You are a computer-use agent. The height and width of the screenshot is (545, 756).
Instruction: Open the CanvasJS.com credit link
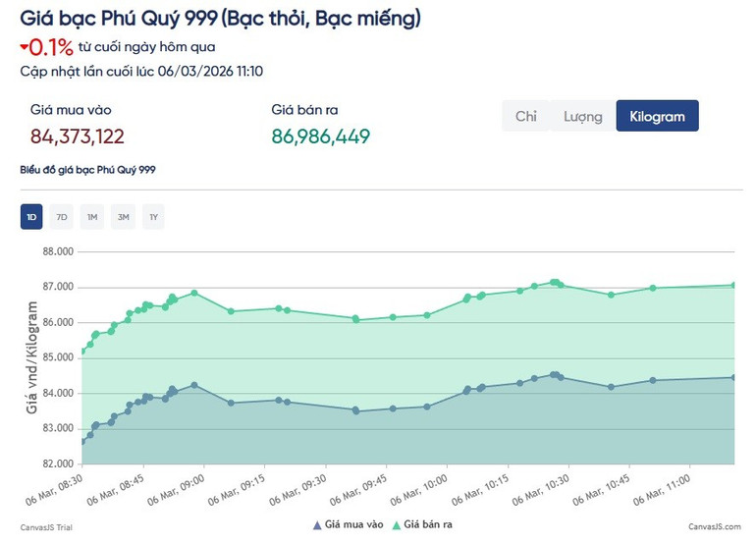coord(712,527)
